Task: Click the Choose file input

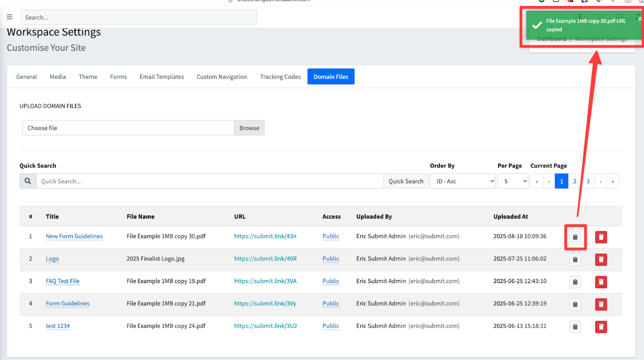Action: (128, 128)
